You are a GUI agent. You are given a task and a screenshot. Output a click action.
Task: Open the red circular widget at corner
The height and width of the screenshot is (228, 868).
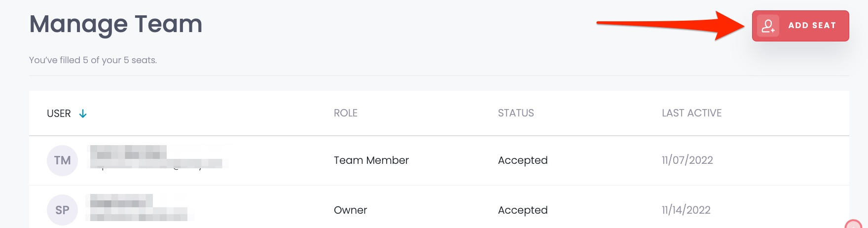854,224
